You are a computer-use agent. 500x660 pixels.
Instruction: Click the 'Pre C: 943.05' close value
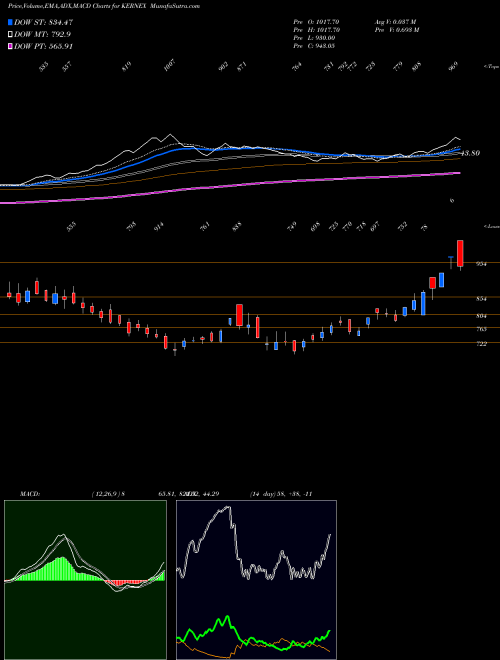click(x=314, y=46)
